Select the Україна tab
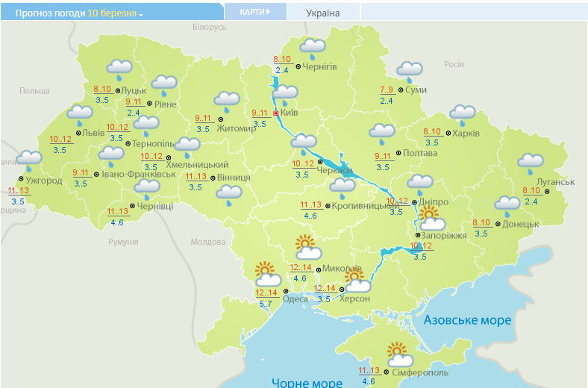This screenshot has width=588, height=388. pos(322,13)
